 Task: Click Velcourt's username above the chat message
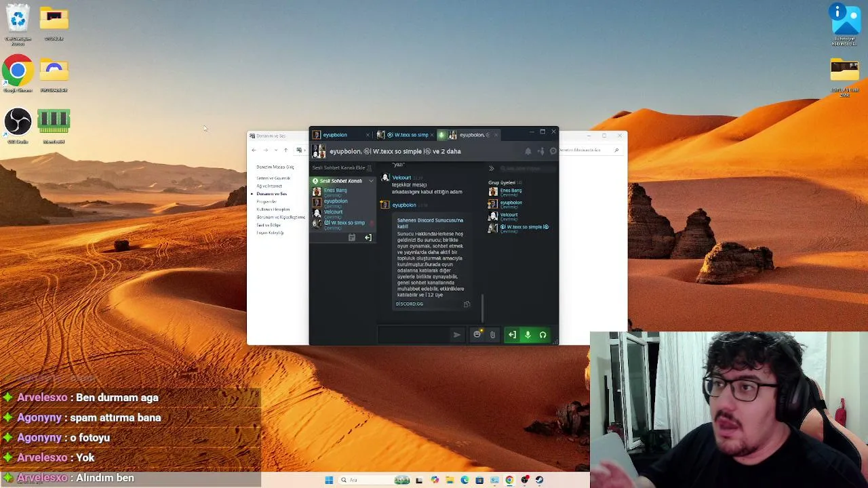click(x=401, y=178)
